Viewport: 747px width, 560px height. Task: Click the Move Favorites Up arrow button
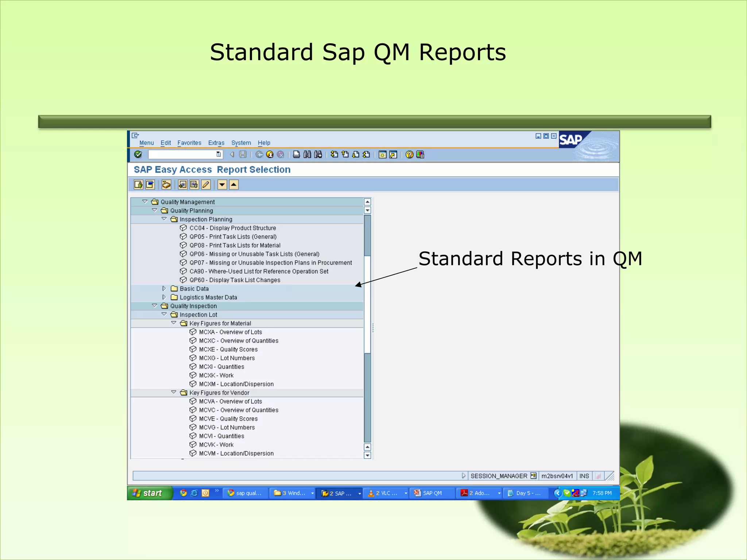[x=234, y=185]
